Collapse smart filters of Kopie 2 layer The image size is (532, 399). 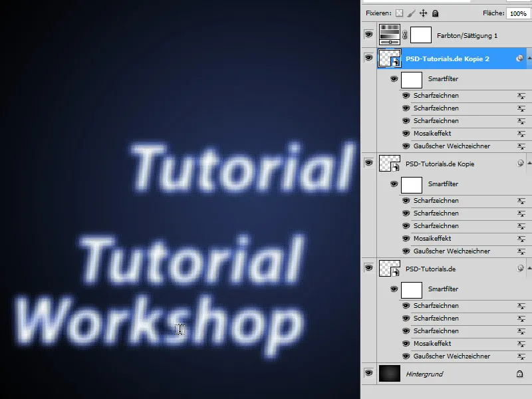point(529,59)
